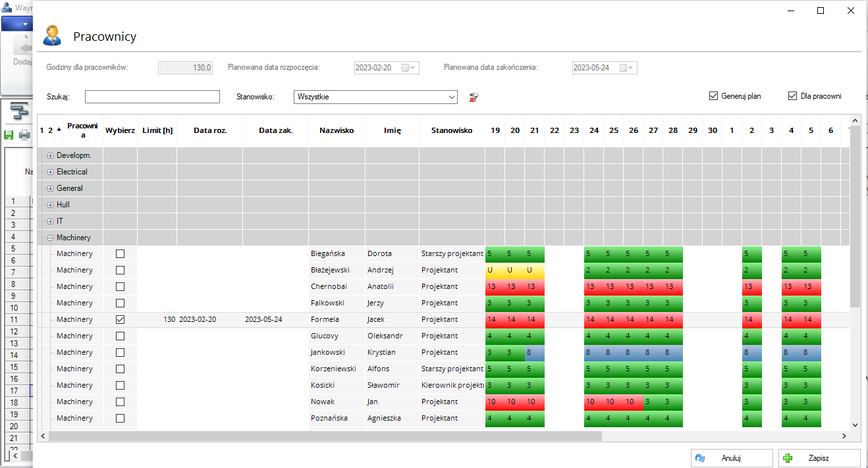Viewport: 868px width, 468px height.
Task: Maximize the Pracownicy dialog window
Action: click(821, 11)
